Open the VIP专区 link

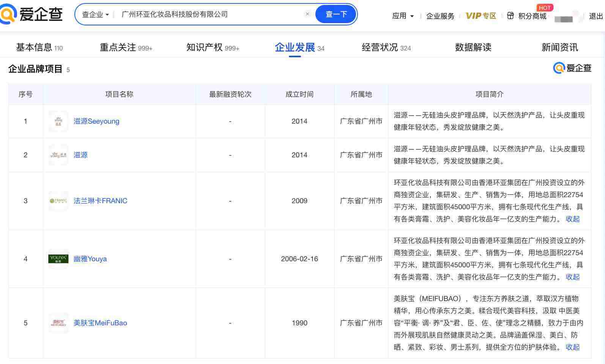(481, 16)
